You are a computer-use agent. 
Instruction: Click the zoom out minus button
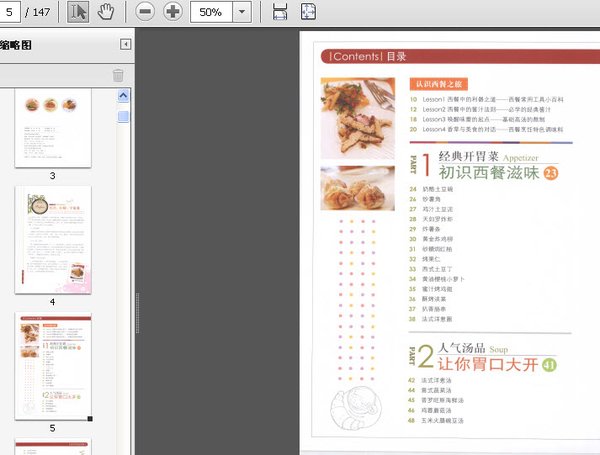[145, 12]
